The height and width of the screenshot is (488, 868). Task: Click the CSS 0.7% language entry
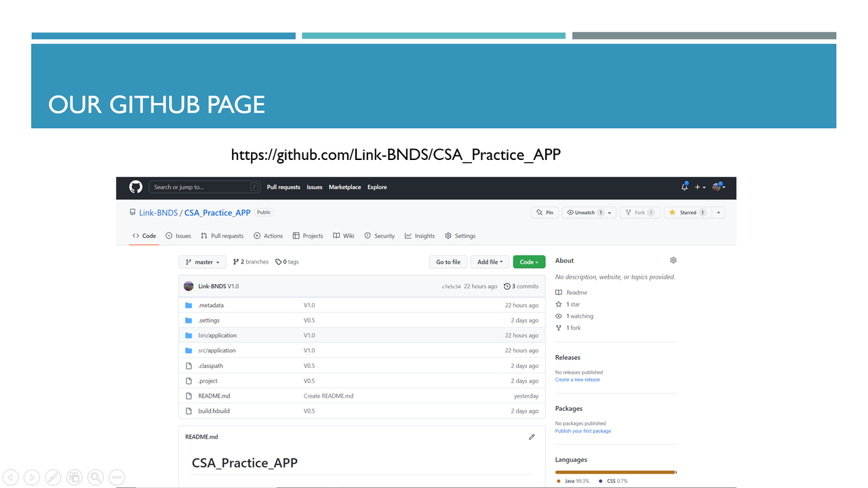[614, 481]
